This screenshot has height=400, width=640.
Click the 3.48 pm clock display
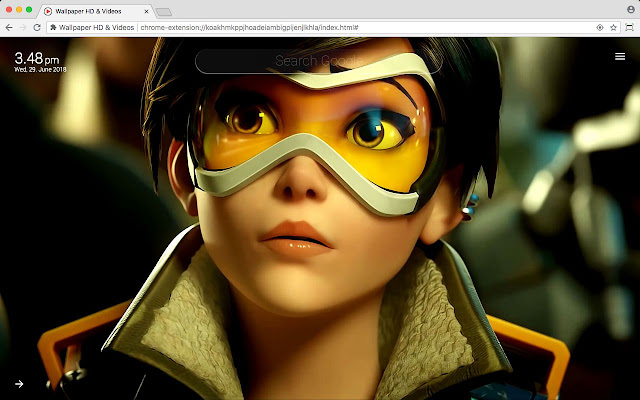tap(37, 58)
